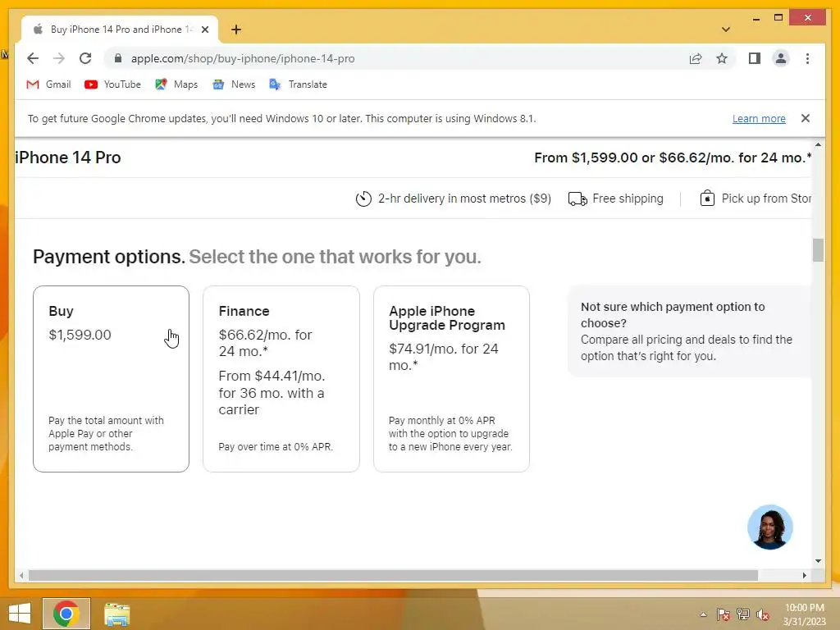The height and width of the screenshot is (630, 840).
Task: Select the Buy $1,599.00 payment option
Action: coord(111,379)
